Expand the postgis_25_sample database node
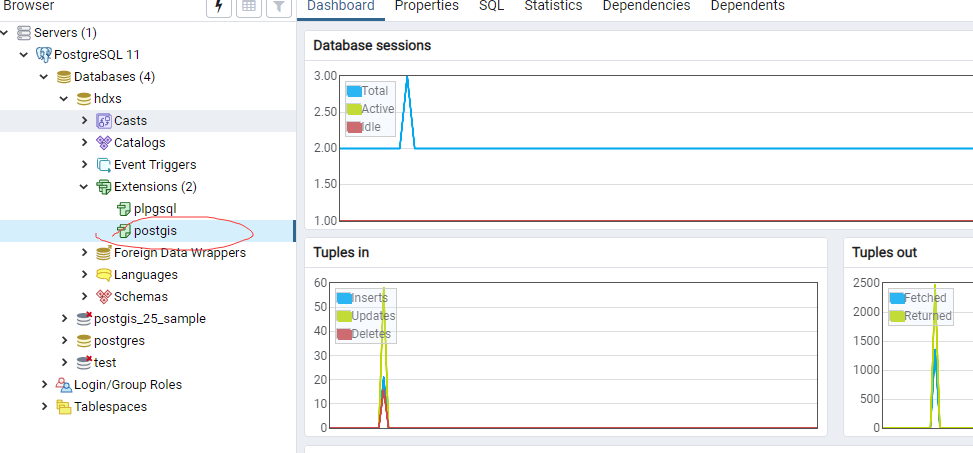The width and height of the screenshot is (973, 453). click(65, 319)
